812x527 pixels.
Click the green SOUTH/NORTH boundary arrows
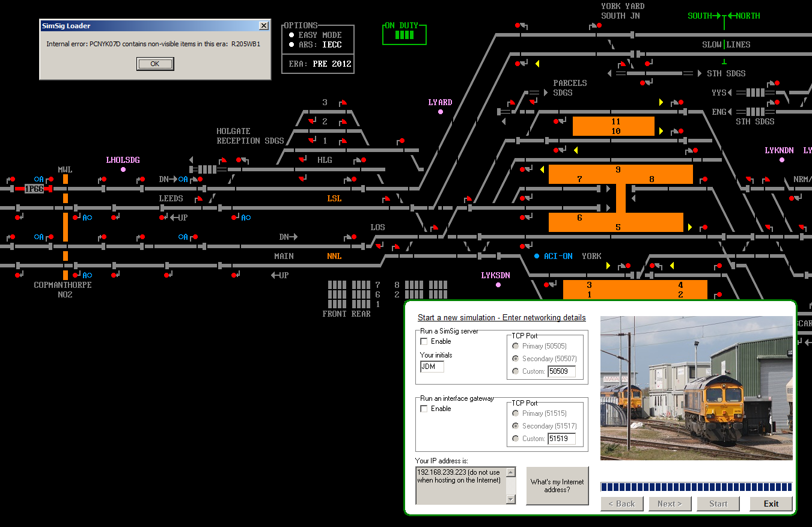coord(724,16)
